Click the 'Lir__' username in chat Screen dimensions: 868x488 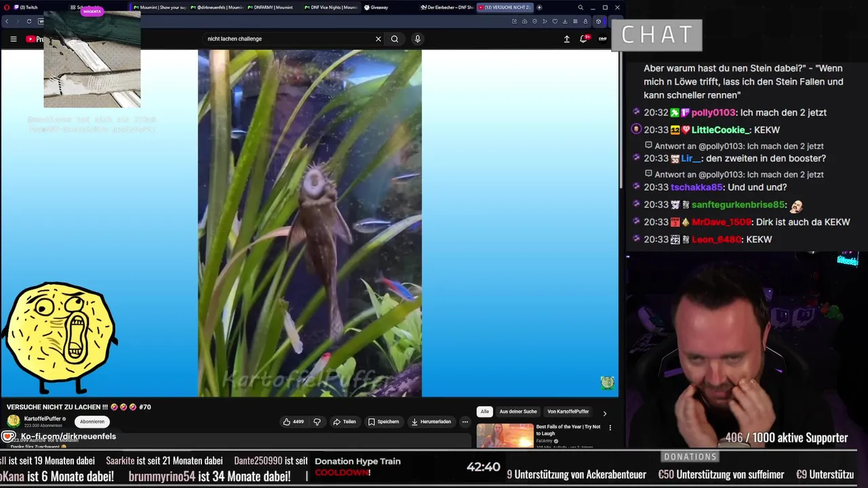click(x=691, y=159)
